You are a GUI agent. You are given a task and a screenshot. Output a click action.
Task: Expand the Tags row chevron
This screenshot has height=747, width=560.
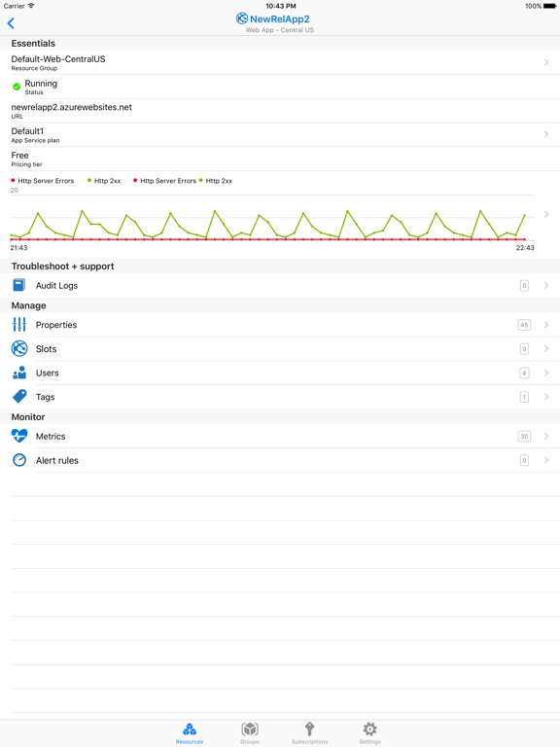coord(546,397)
